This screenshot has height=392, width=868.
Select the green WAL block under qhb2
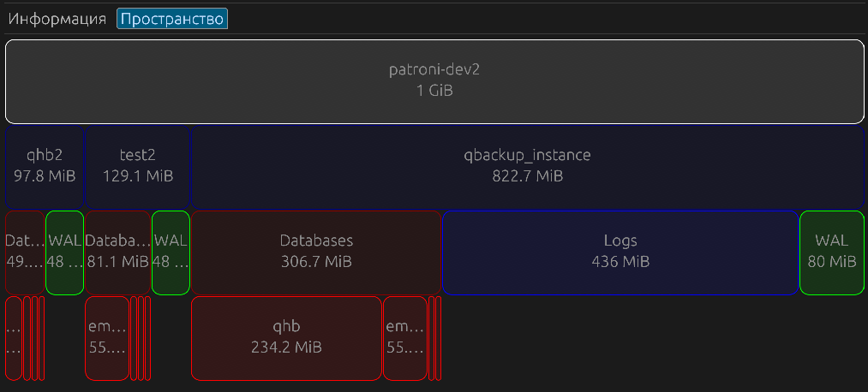tap(64, 252)
